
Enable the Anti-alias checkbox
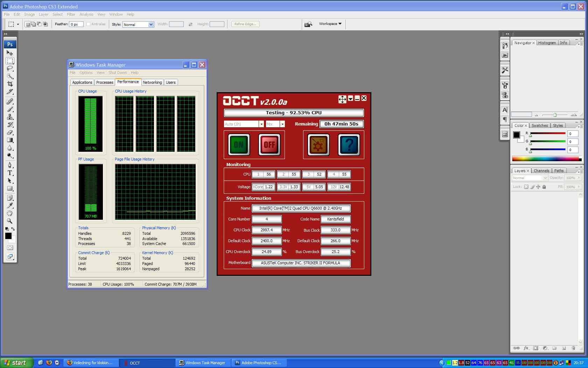[88, 24]
